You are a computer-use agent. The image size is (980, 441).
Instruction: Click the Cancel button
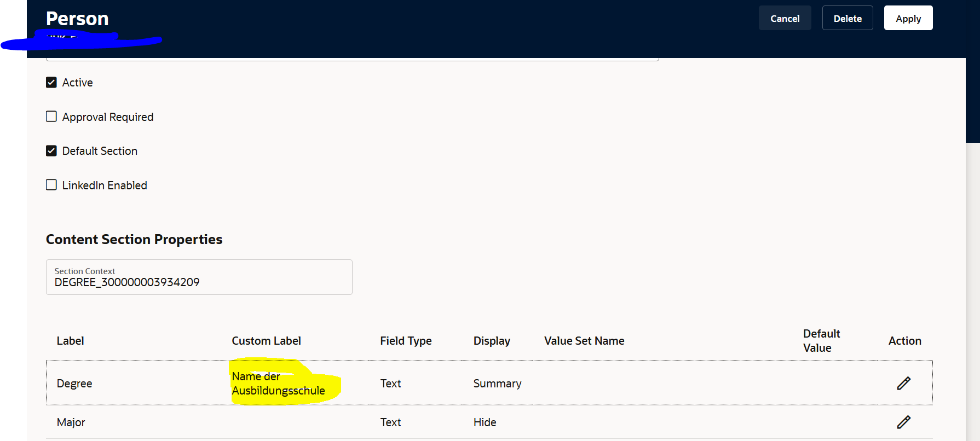pyautogui.click(x=785, y=18)
